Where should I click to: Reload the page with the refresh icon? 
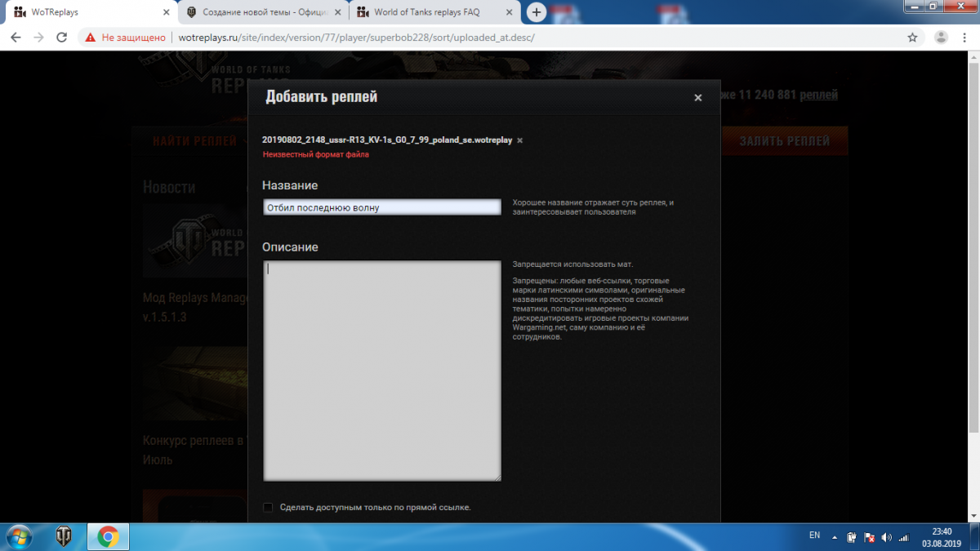[x=61, y=38]
